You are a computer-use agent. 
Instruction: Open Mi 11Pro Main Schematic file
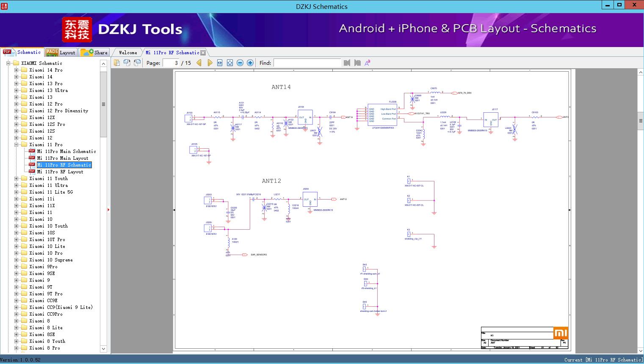(x=66, y=151)
